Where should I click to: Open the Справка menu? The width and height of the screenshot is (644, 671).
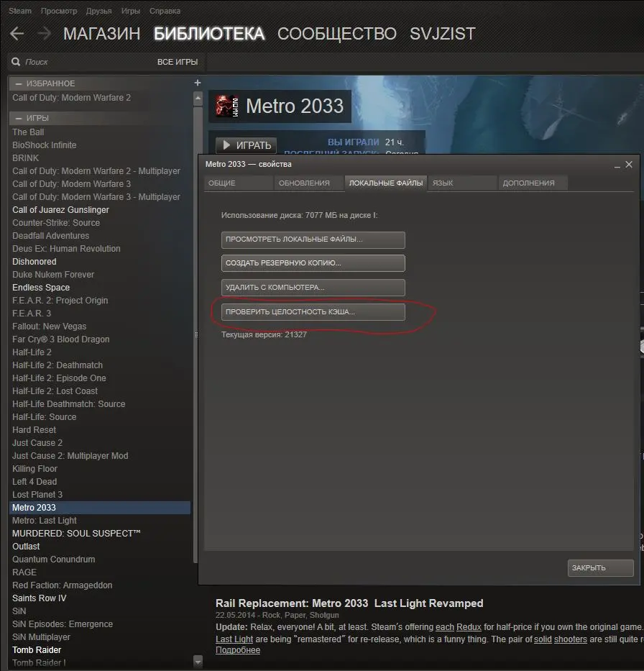pyautogui.click(x=165, y=11)
